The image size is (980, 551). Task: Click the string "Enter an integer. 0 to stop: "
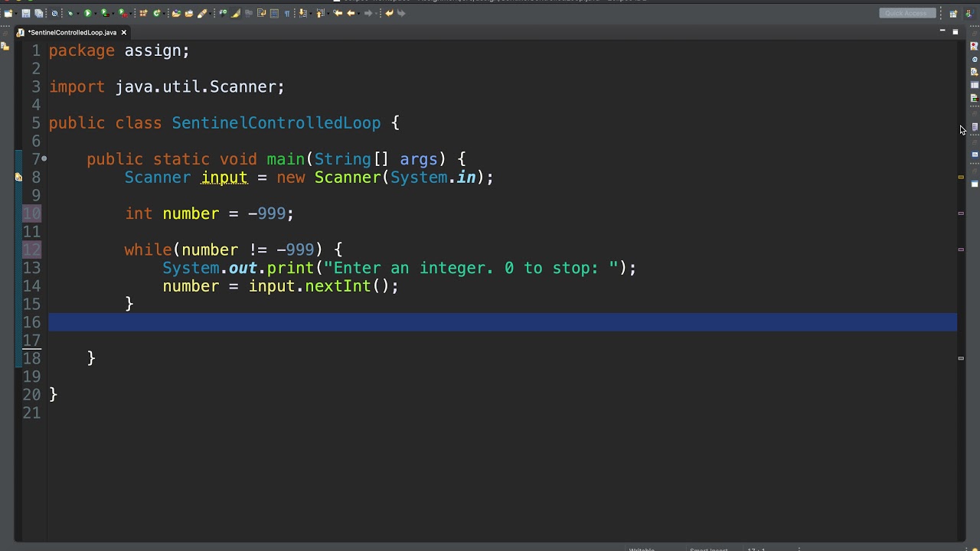pyautogui.click(x=471, y=268)
